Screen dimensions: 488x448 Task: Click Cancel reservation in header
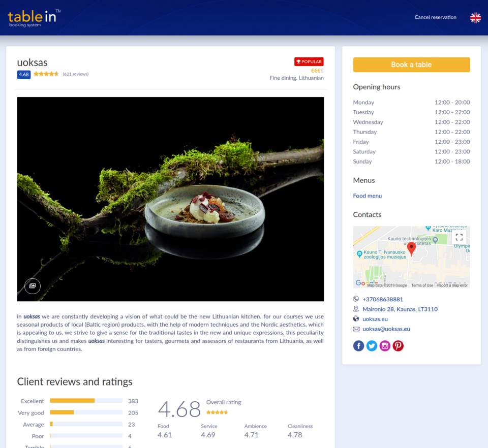pyautogui.click(x=436, y=17)
